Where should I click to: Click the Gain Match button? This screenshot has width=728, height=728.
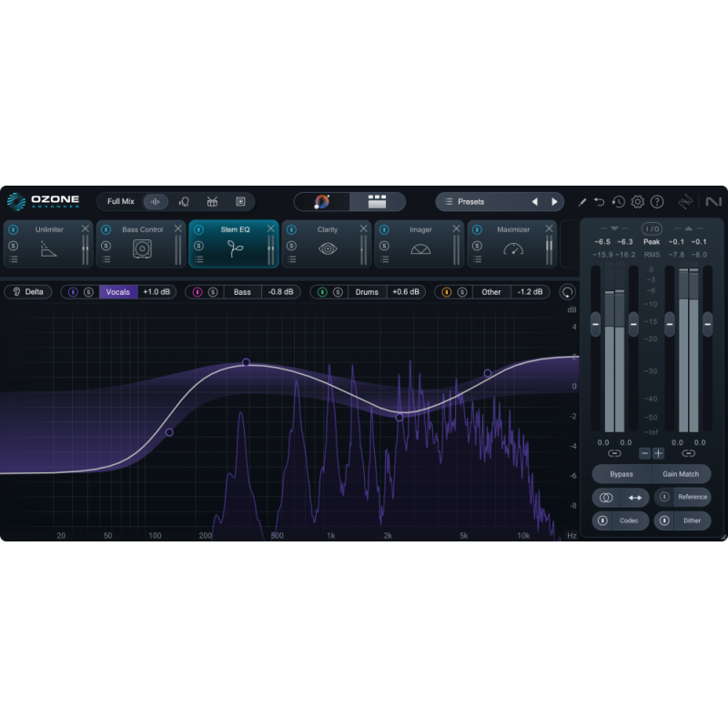681,473
